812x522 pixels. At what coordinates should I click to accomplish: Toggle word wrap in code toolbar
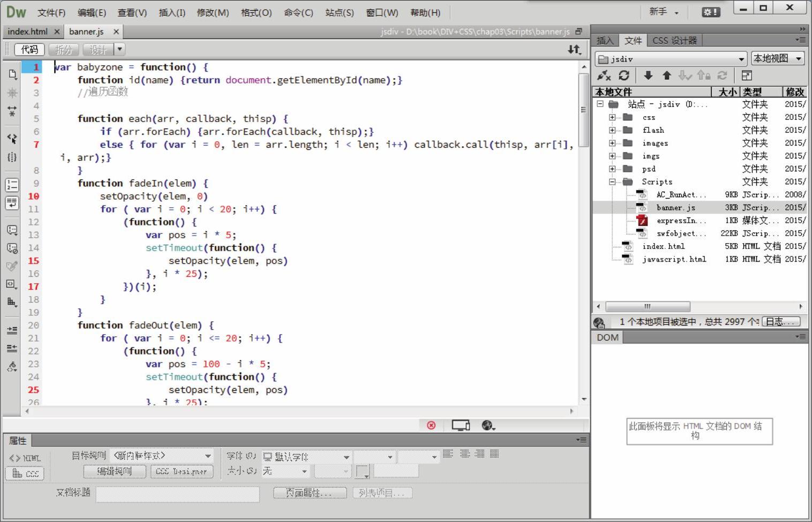(12, 203)
